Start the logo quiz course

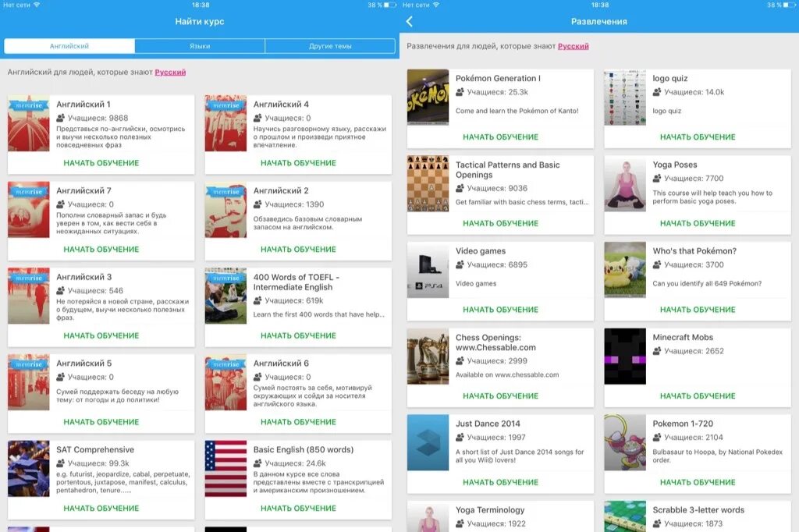click(x=698, y=137)
